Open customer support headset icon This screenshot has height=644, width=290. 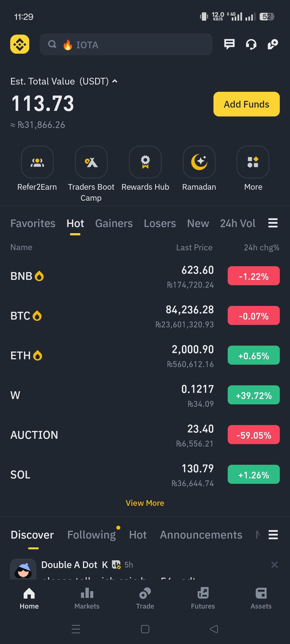point(251,44)
